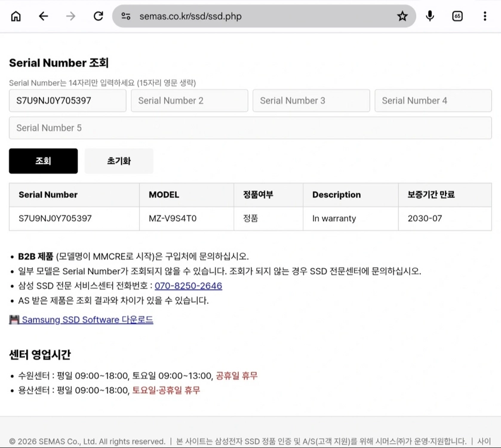Select the Serial Number 3 input

(x=311, y=101)
